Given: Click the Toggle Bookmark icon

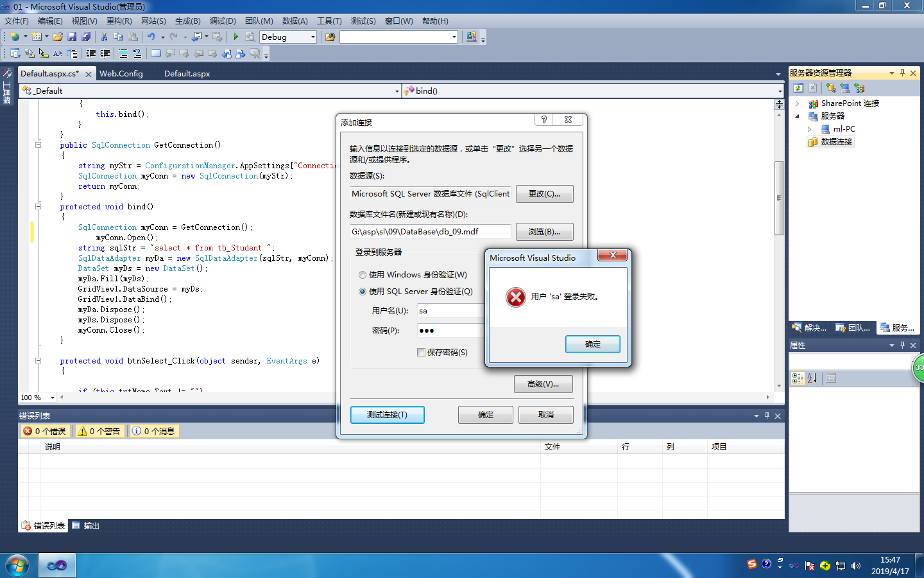Looking at the screenshot, I should click(156, 53).
